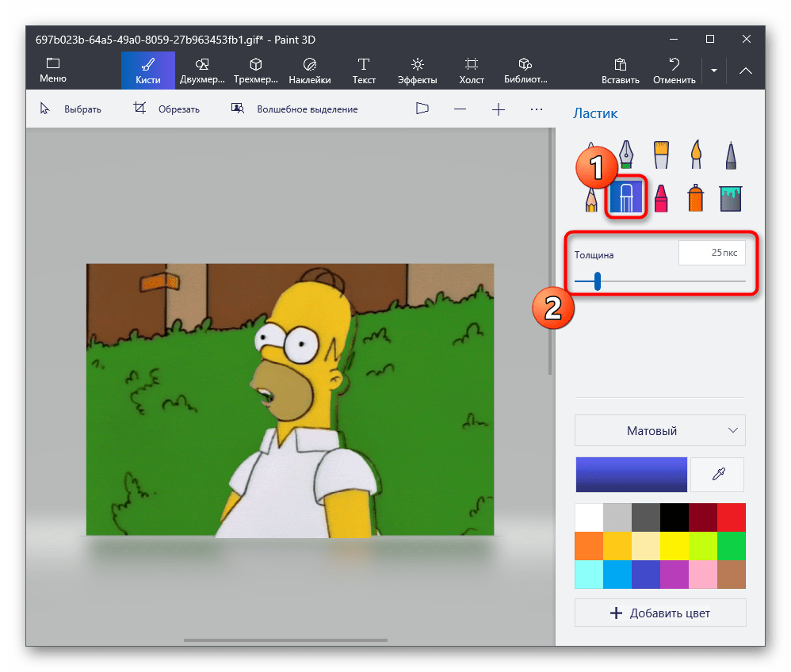
Task: Switch to the Эффекты tab
Action: point(417,71)
